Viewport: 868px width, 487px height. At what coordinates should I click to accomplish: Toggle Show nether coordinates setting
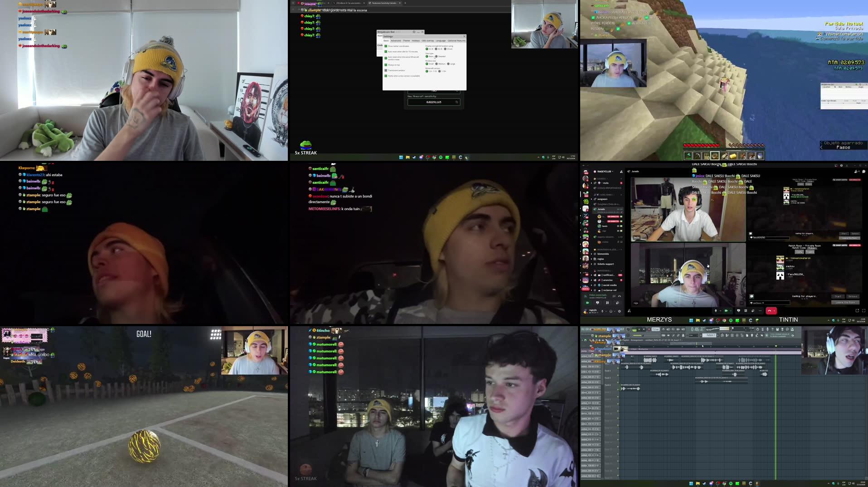[x=386, y=46]
